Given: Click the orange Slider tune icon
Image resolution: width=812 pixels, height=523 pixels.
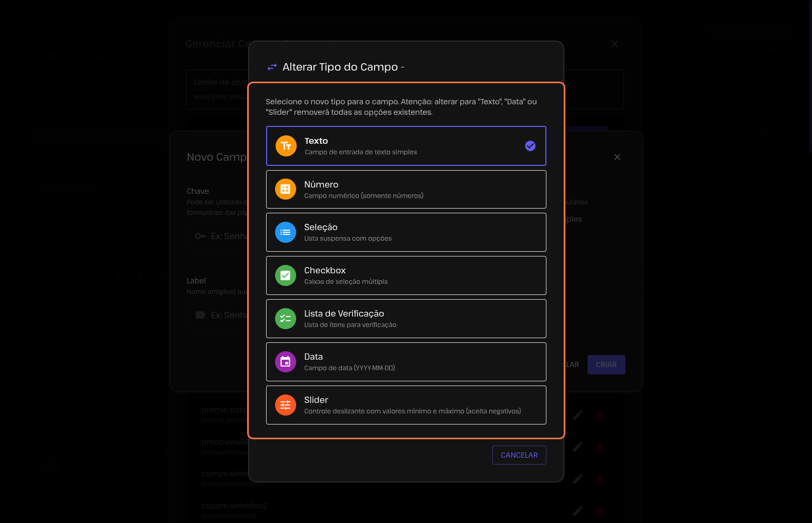Looking at the screenshot, I should point(285,405).
